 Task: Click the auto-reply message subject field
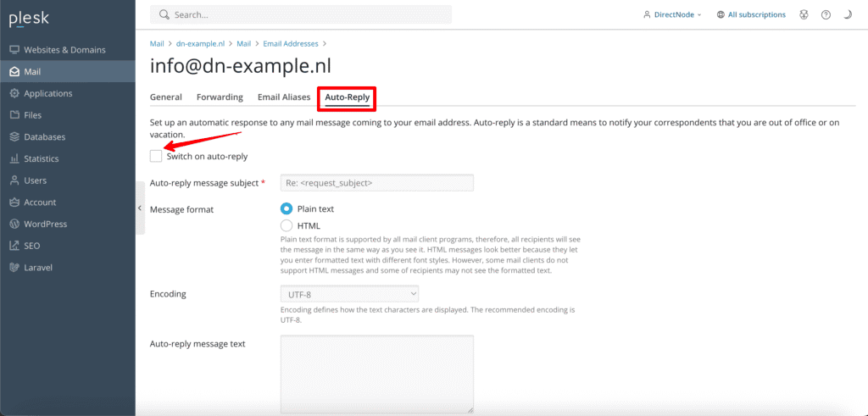tap(376, 183)
